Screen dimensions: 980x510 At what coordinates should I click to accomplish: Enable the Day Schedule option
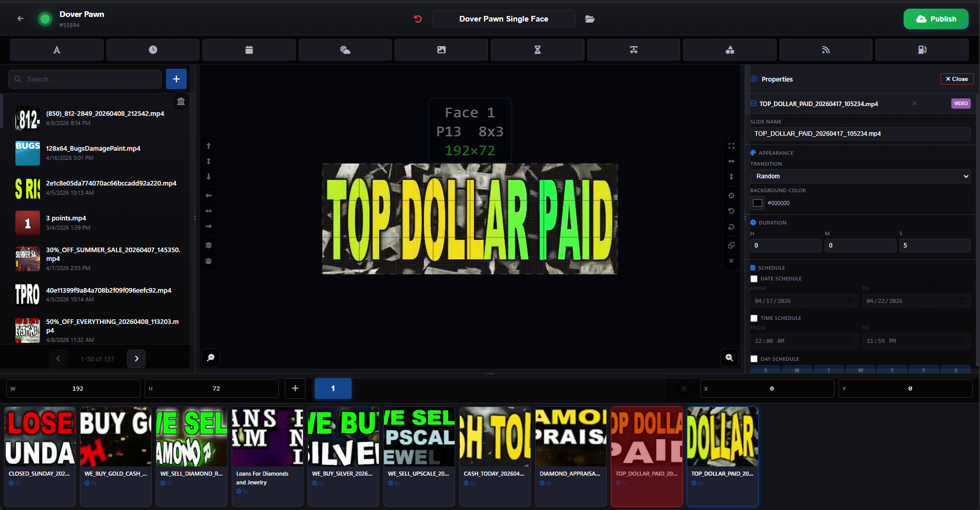753,359
